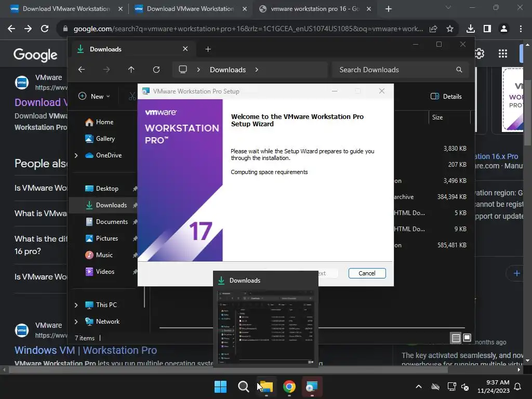Refresh the Downloads folder view
This screenshot has width=532, height=399.
tap(156, 70)
